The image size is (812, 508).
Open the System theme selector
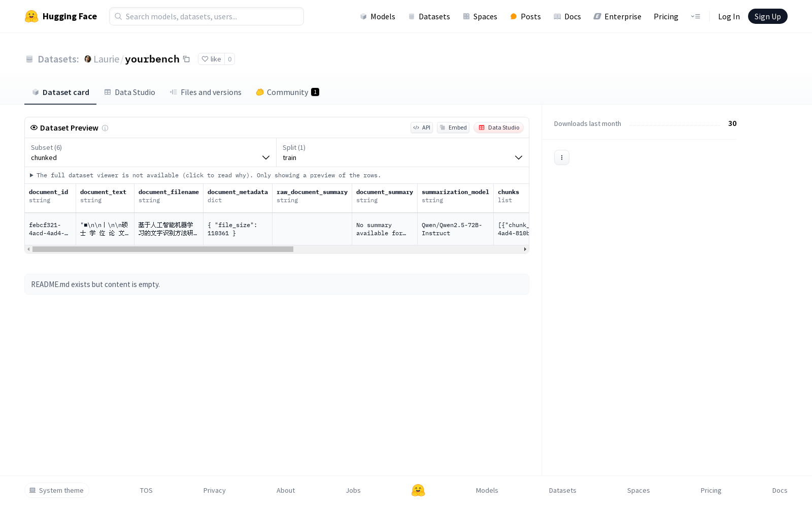pyautogui.click(x=57, y=490)
